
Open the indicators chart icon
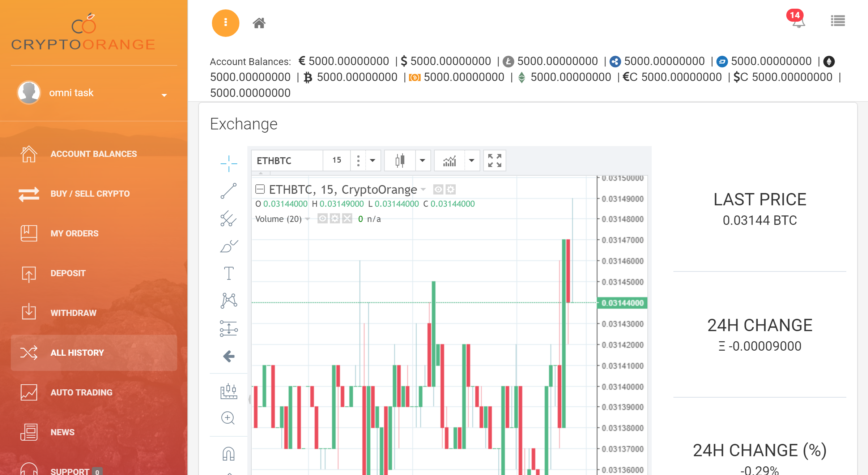(450, 161)
